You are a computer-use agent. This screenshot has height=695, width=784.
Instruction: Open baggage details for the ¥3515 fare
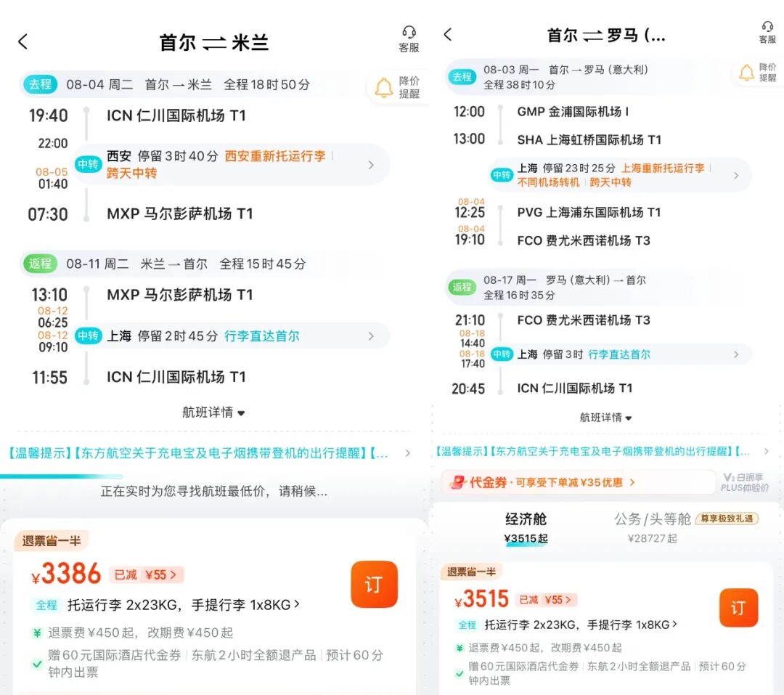click(x=581, y=625)
